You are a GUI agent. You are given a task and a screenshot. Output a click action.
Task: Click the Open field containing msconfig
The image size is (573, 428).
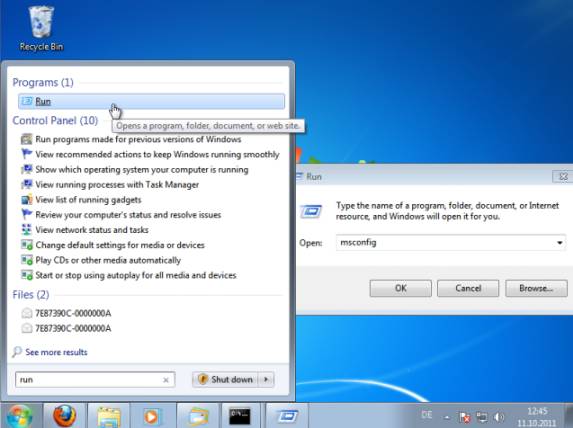(x=444, y=243)
